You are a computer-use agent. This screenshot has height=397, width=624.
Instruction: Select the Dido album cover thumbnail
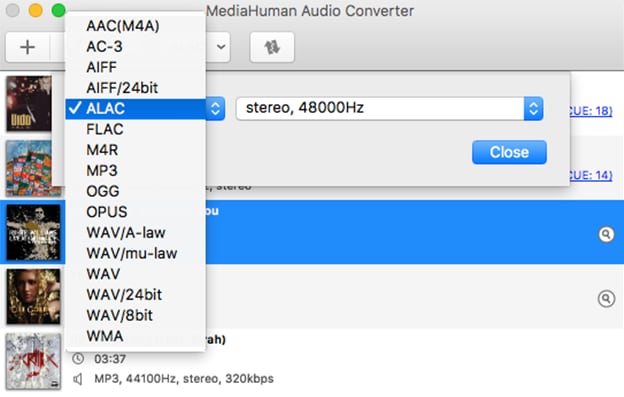(29, 104)
